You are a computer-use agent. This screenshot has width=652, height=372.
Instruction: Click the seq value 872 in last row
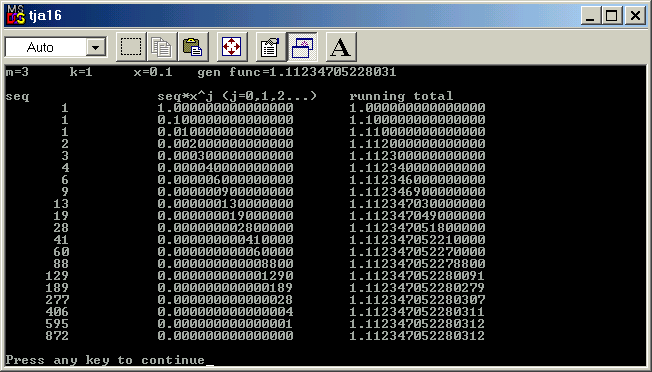pyautogui.click(x=57, y=335)
